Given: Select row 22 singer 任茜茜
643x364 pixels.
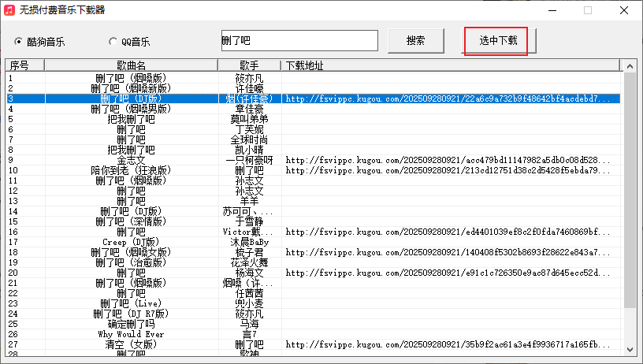Looking at the screenshot, I should click(249, 294).
